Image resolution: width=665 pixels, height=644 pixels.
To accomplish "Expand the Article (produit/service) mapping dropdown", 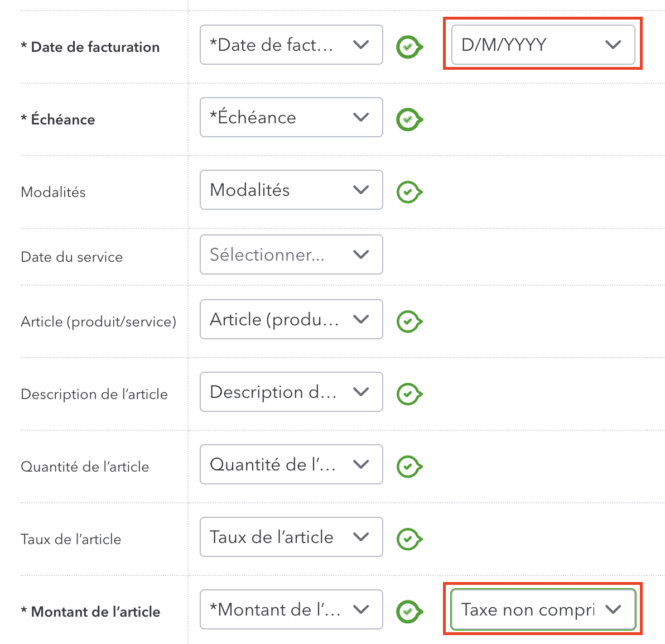I will 291,319.
